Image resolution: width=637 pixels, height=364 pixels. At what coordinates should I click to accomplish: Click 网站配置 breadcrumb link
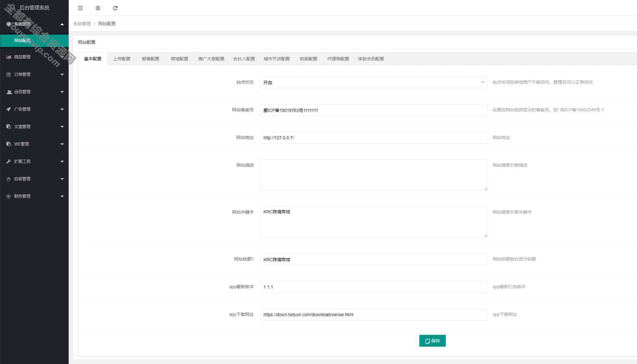107,23
